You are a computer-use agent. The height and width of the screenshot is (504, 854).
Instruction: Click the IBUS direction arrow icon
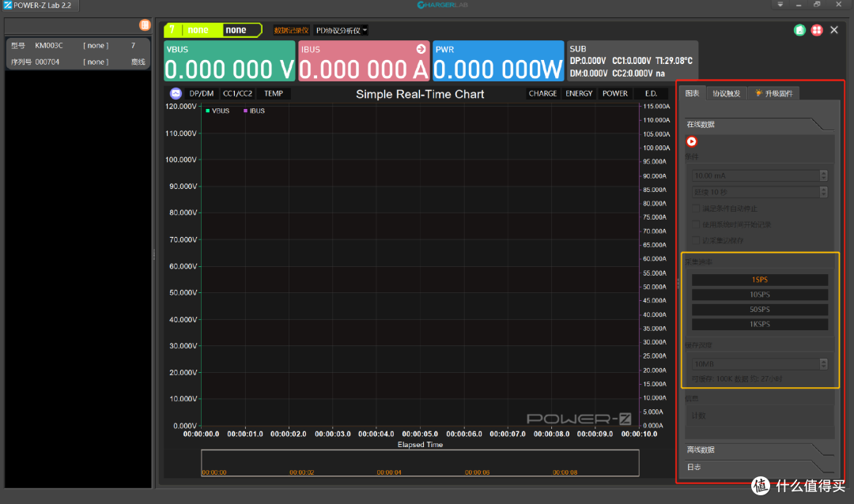[421, 49]
